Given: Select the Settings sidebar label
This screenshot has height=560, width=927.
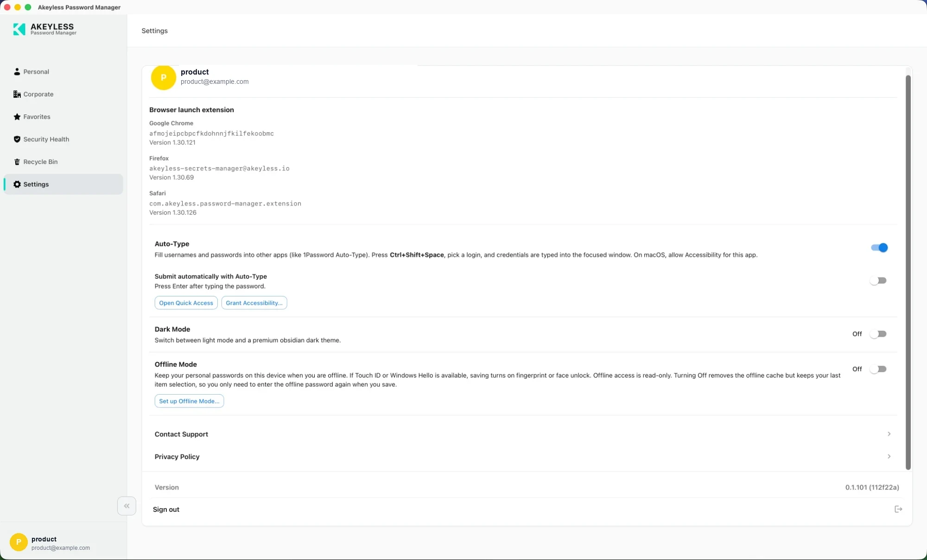Looking at the screenshot, I should pos(36,184).
